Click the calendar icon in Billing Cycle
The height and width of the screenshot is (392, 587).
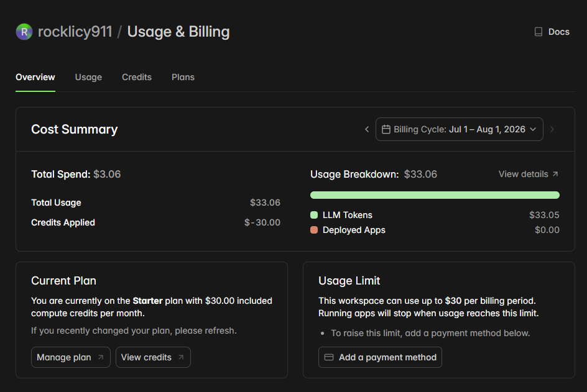point(386,129)
